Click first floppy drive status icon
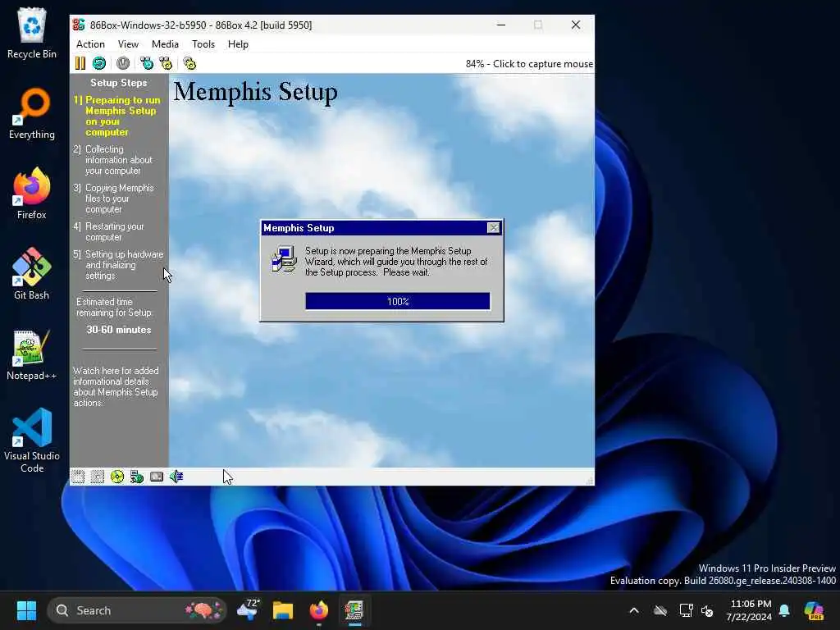 [78, 477]
